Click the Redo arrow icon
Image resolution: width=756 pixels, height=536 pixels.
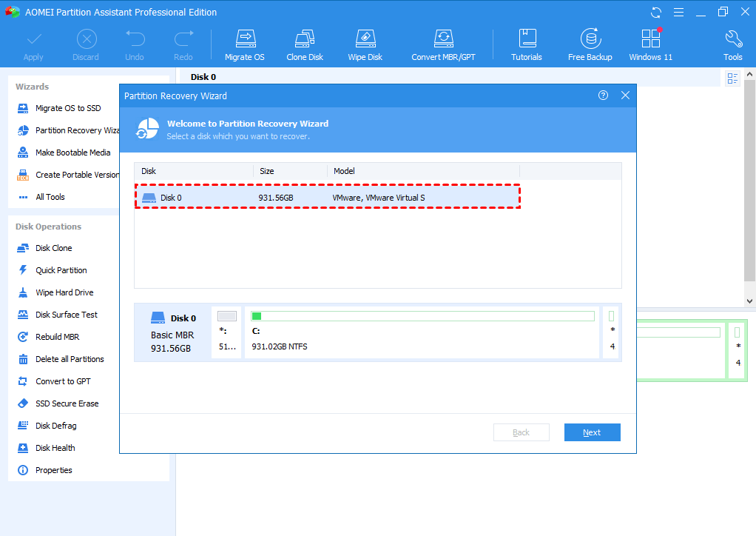click(x=183, y=38)
